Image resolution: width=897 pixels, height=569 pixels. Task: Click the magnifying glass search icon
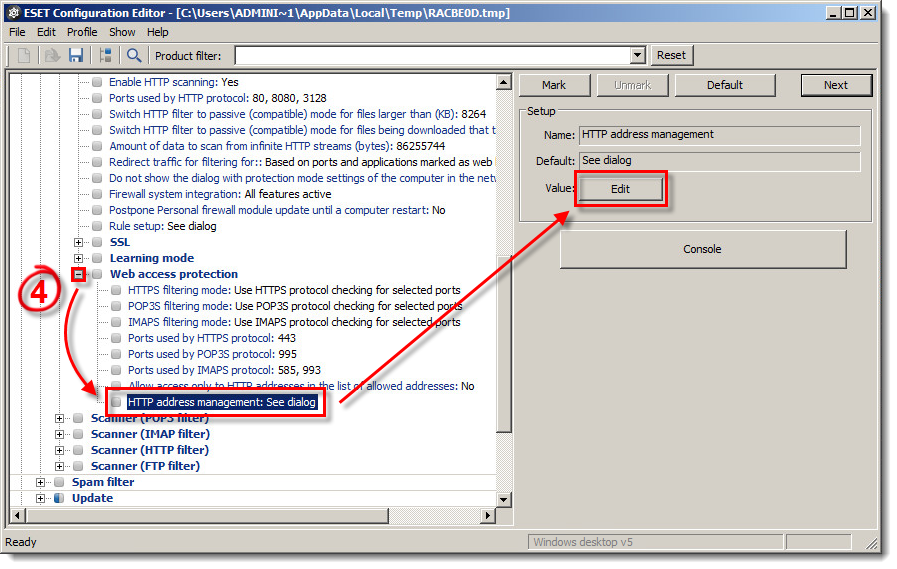[134, 56]
